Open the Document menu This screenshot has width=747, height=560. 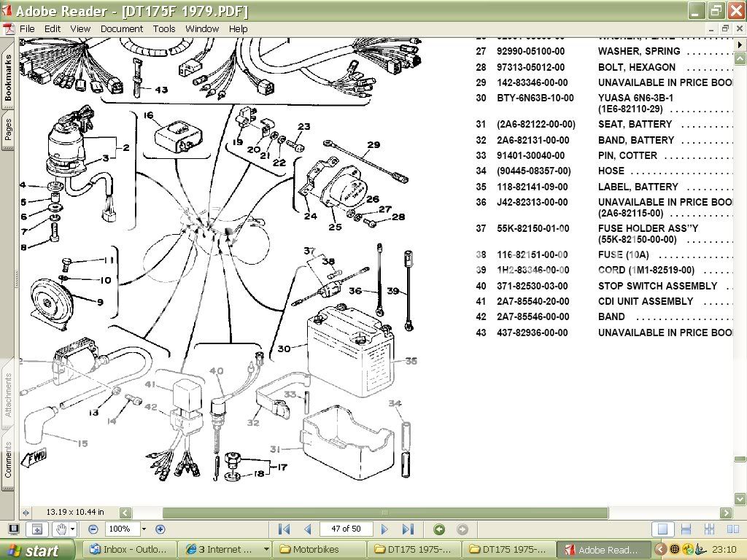tap(122, 28)
